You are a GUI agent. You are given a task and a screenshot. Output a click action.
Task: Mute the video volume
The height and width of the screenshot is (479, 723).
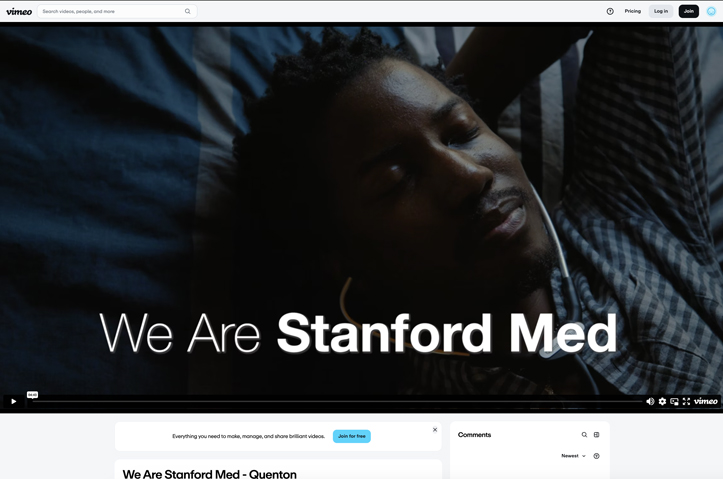650,402
